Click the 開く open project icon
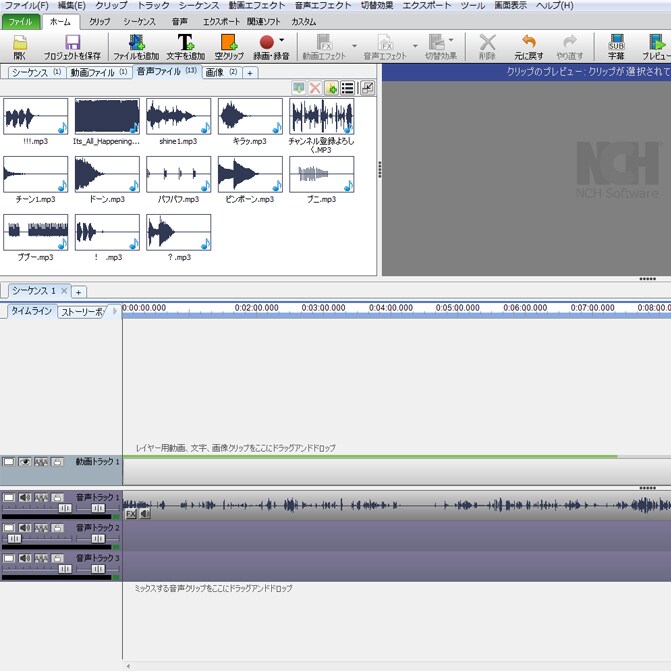The image size is (671, 671). (20, 43)
